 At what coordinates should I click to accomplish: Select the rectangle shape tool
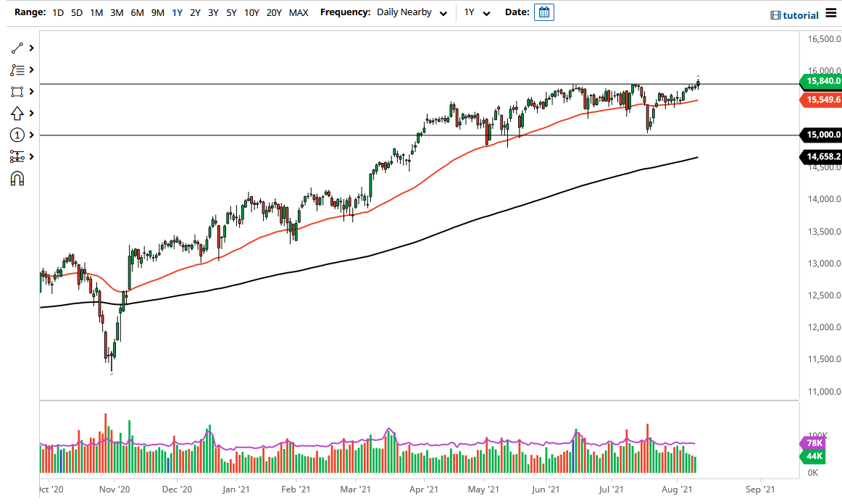tap(16, 91)
